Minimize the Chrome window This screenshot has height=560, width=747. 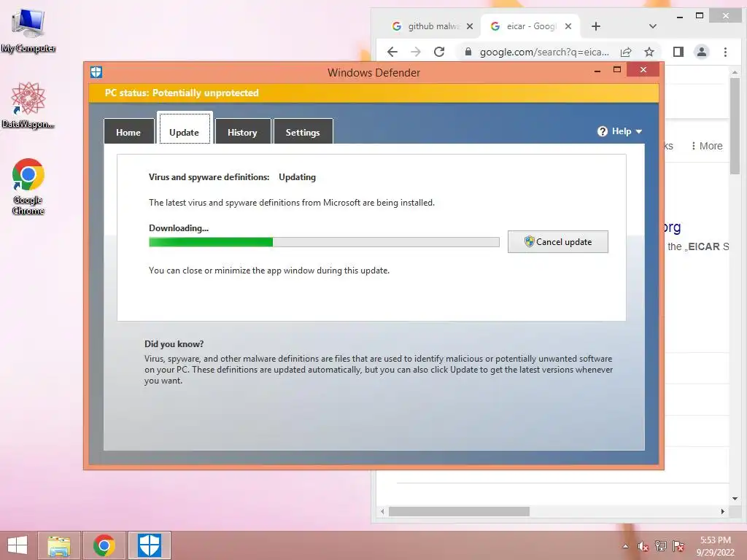[x=680, y=17]
